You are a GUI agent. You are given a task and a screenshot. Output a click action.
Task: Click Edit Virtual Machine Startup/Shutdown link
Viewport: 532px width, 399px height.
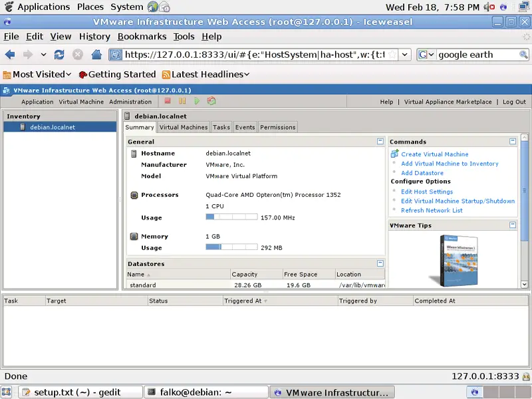tap(458, 201)
